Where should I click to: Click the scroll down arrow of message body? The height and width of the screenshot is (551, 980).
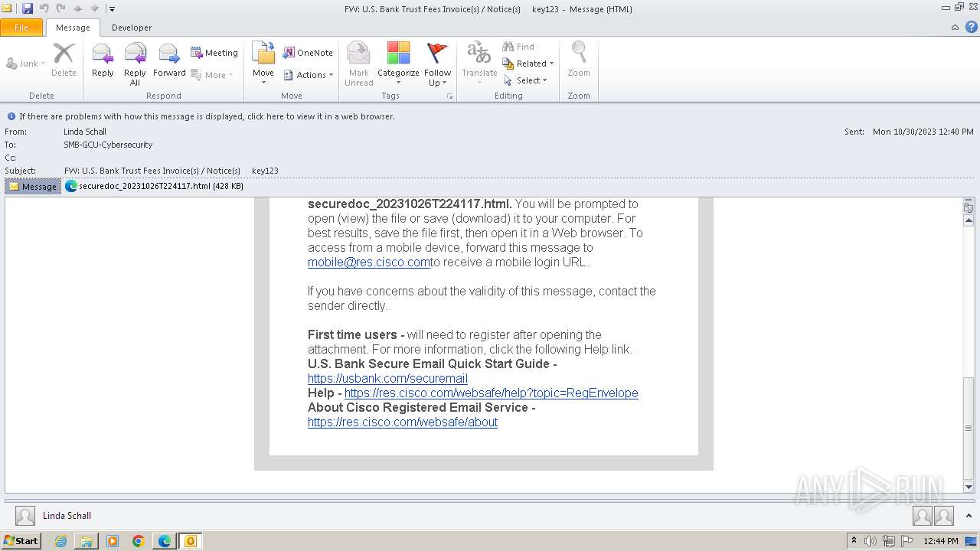(969, 487)
